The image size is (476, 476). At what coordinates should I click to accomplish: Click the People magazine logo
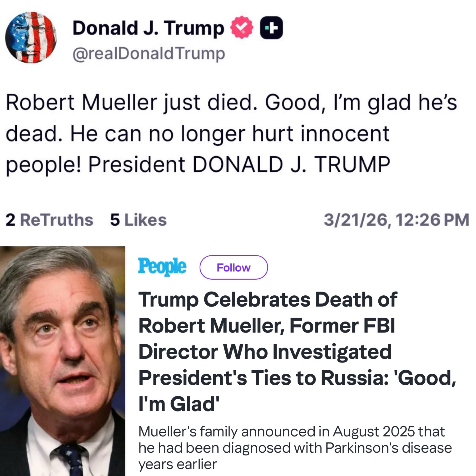point(162,267)
